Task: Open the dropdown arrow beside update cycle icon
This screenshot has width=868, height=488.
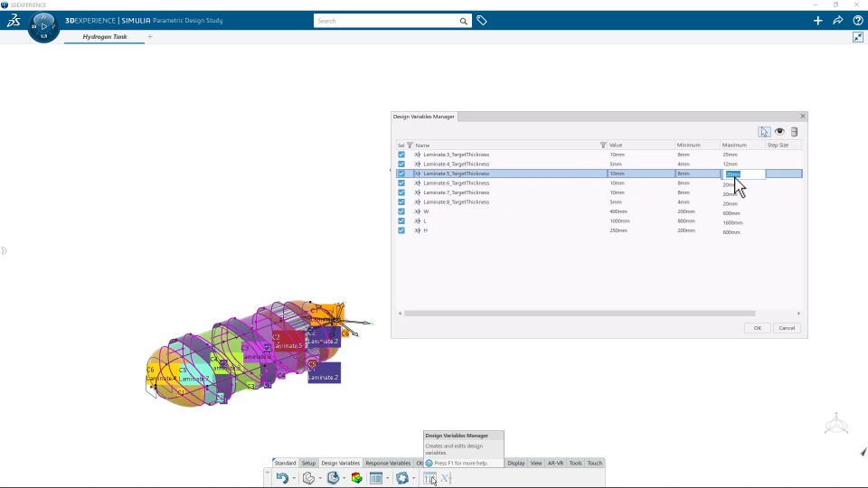Action: [413, 479]
